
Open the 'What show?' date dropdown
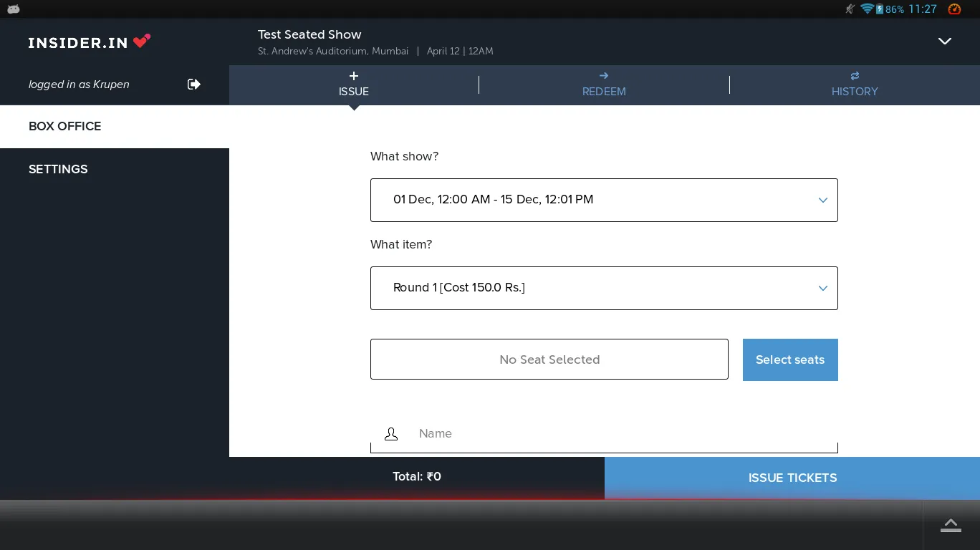click(x=604, y=200)
